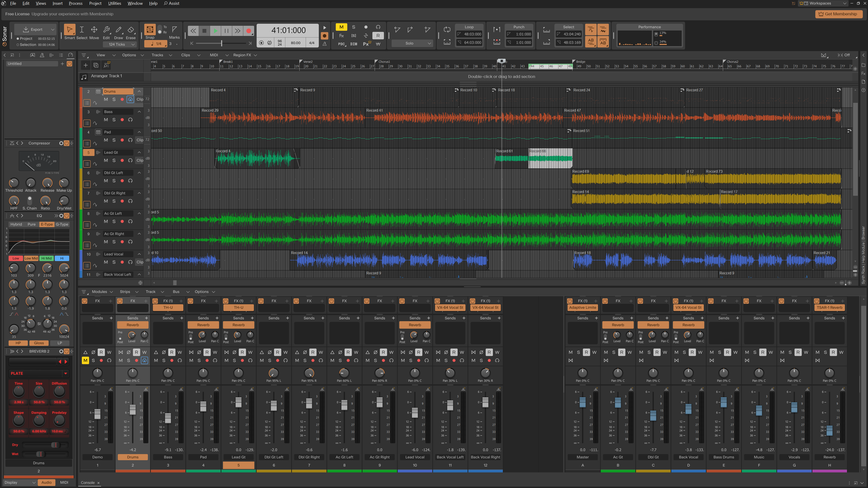Click the Bridge marker in the timeline
This screenshot has height=488, width=868.
[x=580, y=62]
